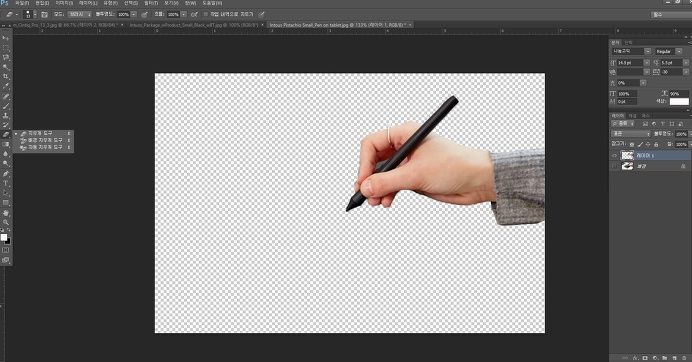Screen dimensions: 692x362
Task: Click the Eraser tool in the toolbar
Action: 6,135
